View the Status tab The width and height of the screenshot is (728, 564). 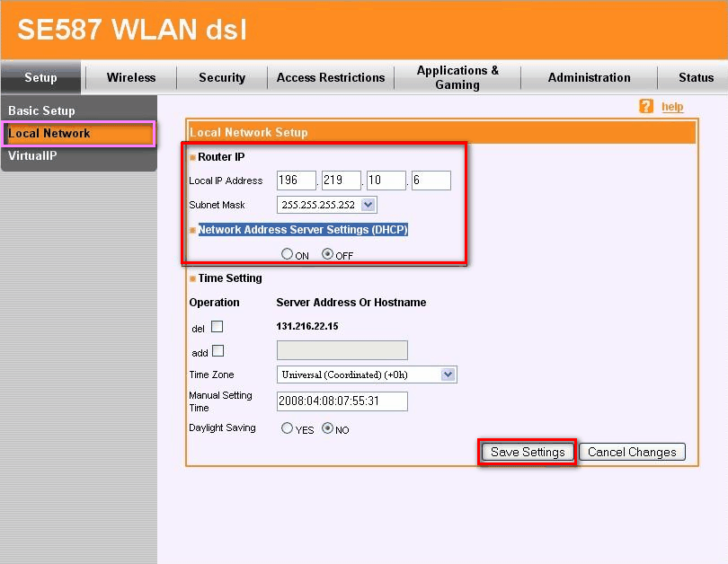pos(696,77)
